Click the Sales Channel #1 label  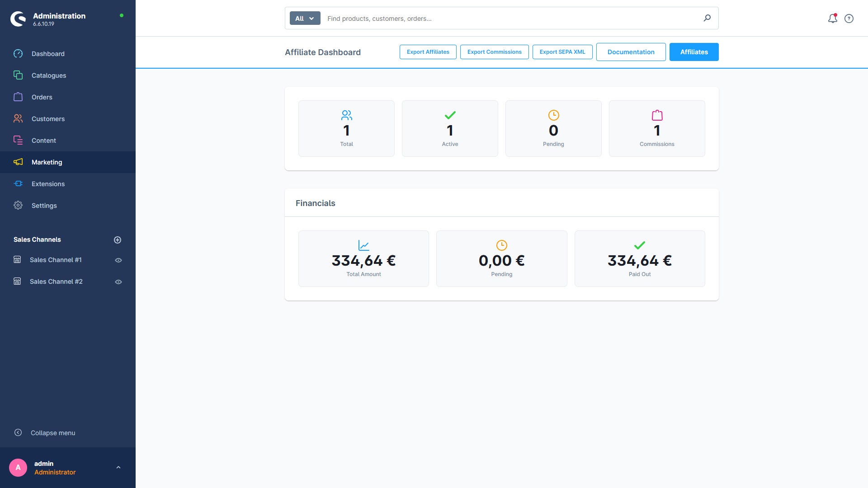coord(56,260)
